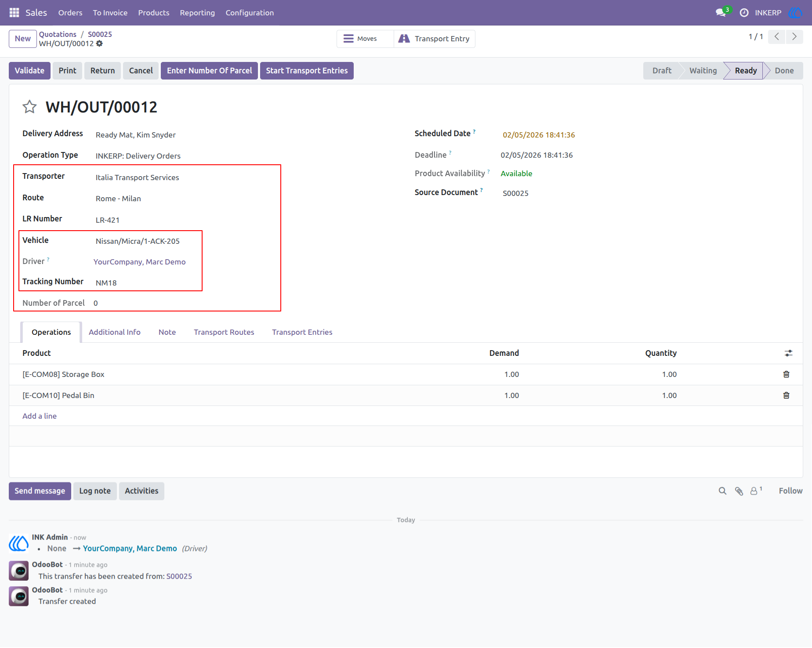Screen dimensions: 812x648
Task: Open the Reporting menu
Action: (x=197, y=13)
